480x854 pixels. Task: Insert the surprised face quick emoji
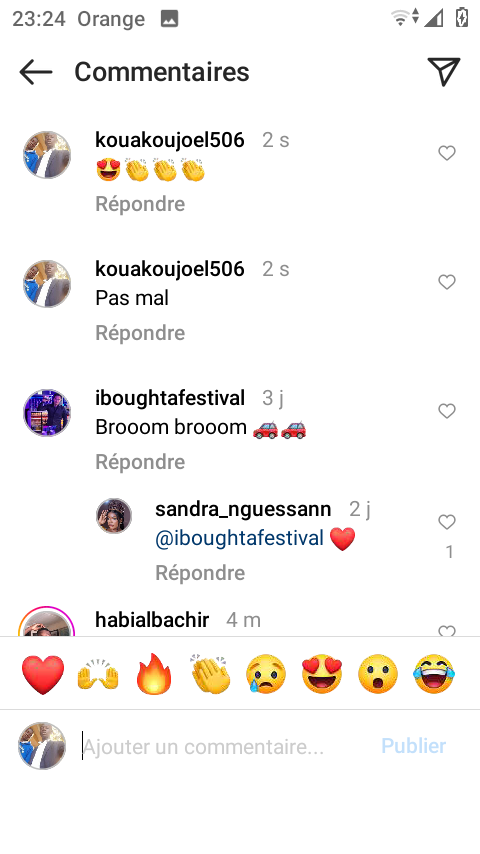point(378,674)
